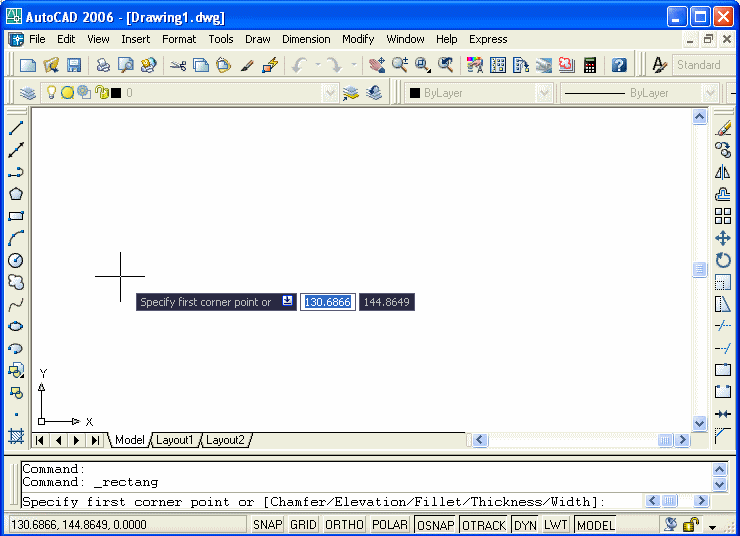The width and height of the screenshot is (740, 536).
Task: Switch to the Layout2 tab
Action: coord(226,440)
